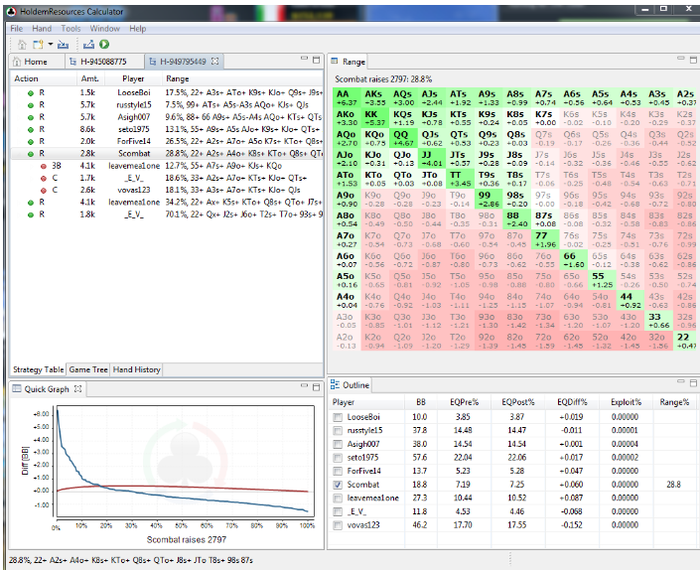Click the green run calculation button
The height and width of the screenshot is (570, 700).
[x=104, y=44]
